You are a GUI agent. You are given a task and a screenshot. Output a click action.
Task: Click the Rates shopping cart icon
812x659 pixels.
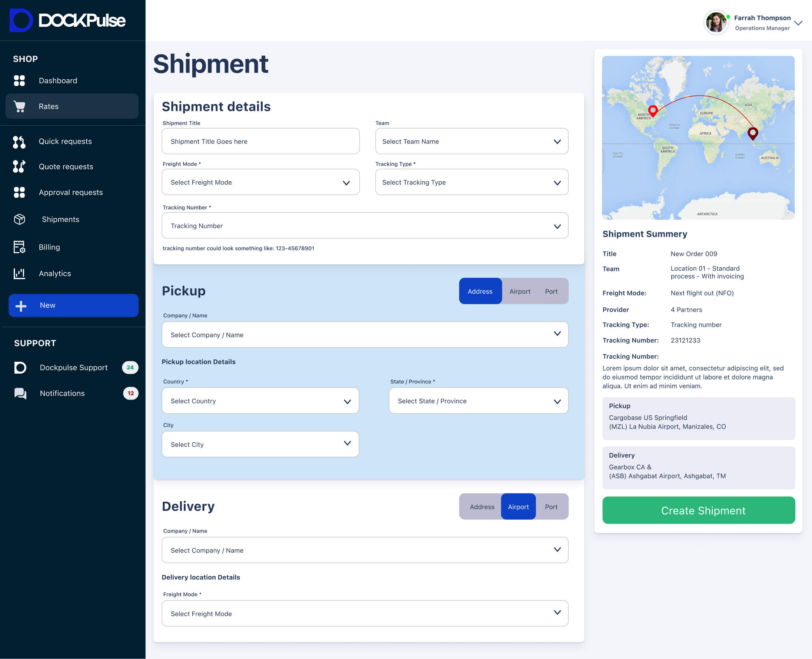(19, 106)
